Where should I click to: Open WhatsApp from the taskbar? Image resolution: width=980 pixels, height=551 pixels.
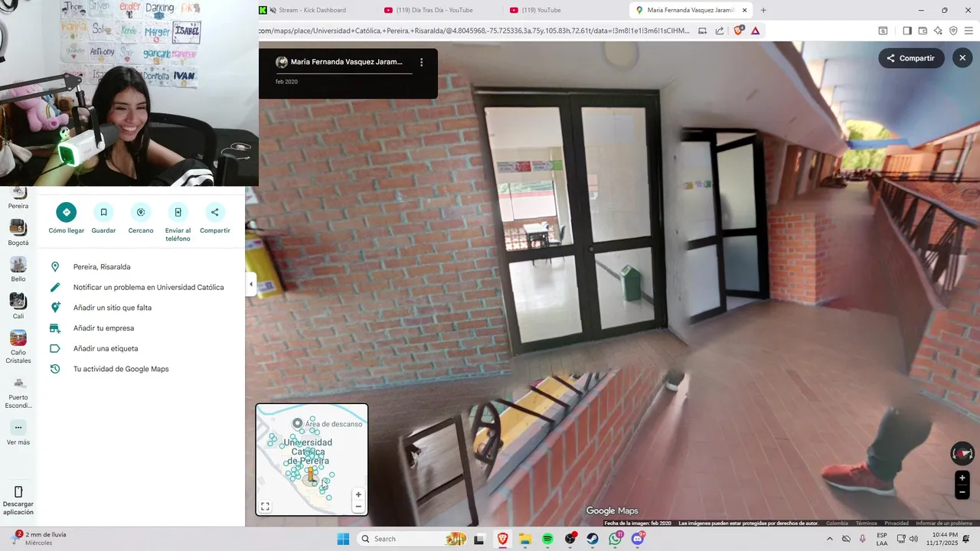click(x=616, y=539)
